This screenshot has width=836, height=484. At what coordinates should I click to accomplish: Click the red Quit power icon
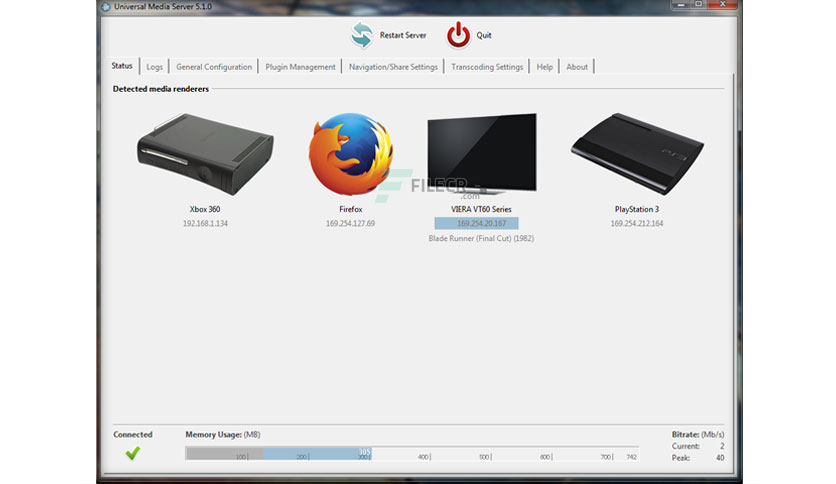tap(458, 35)
